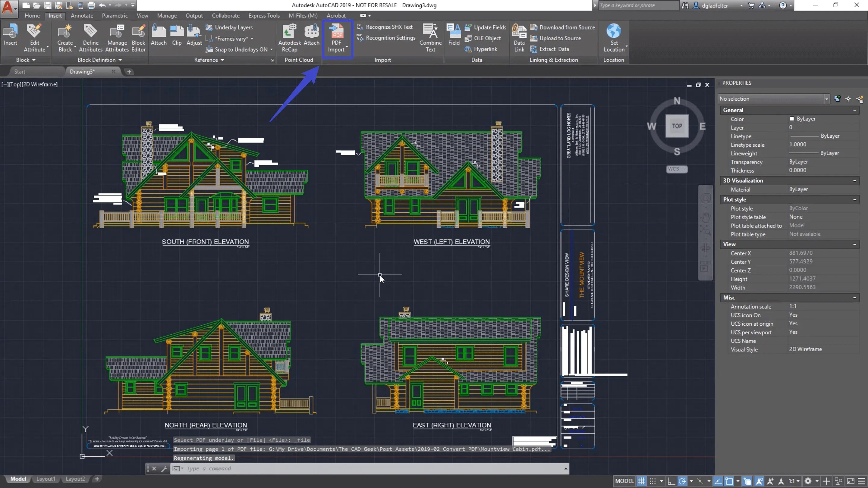Expand the Reference panel group arrow
This screenshot has width=868, height=488.
271,59
